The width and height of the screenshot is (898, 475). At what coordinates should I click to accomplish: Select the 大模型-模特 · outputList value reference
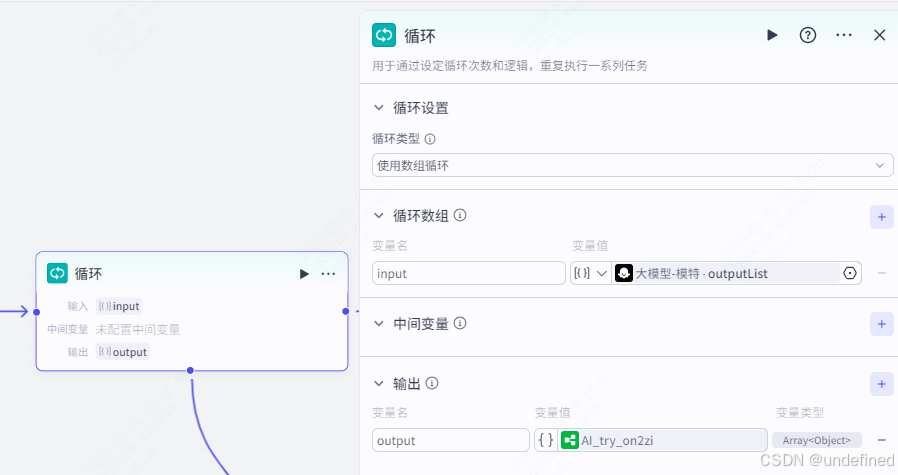pos(726,273)
